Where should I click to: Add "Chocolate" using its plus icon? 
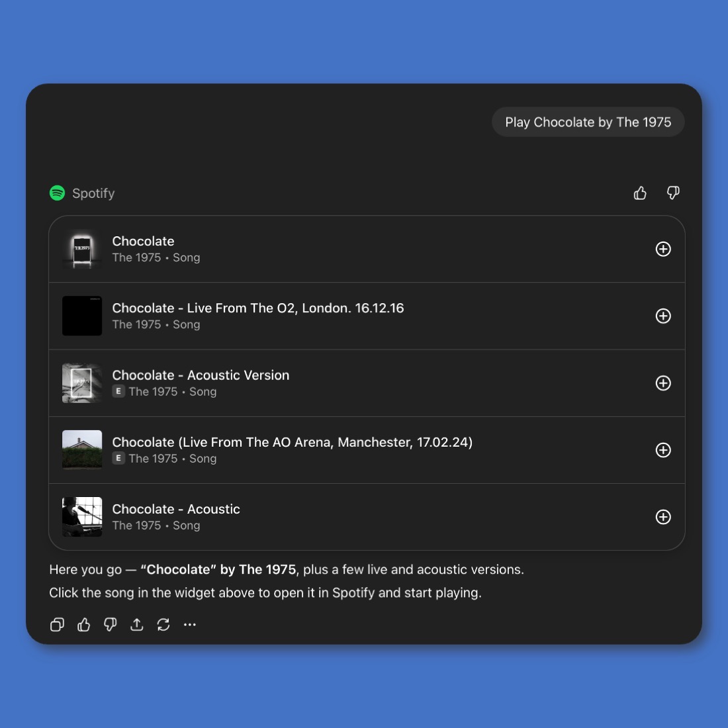click(x=663, y=249)
